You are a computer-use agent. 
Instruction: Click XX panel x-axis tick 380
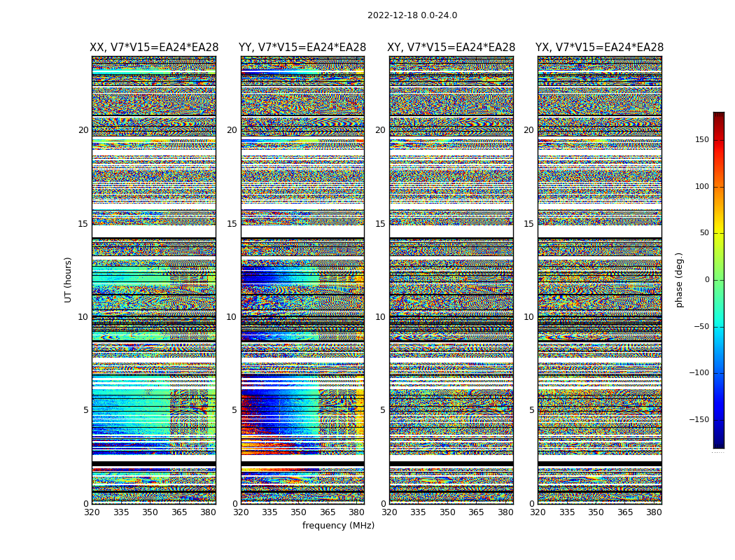tap(208, 512)
